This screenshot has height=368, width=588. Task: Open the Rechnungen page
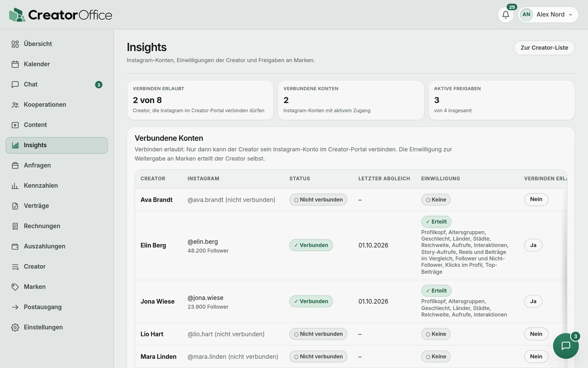(57, 226)
